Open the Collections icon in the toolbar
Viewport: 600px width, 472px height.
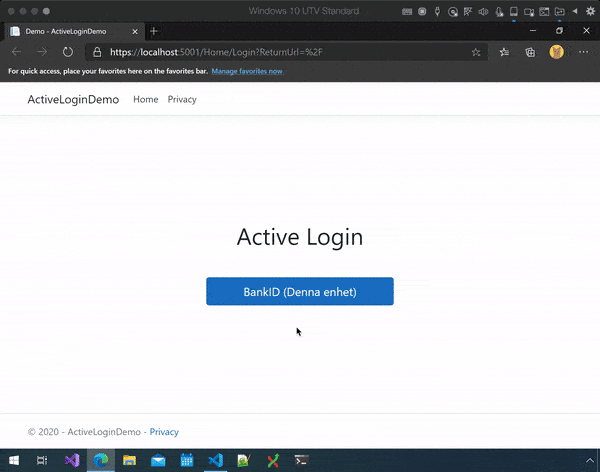(531, 52)
